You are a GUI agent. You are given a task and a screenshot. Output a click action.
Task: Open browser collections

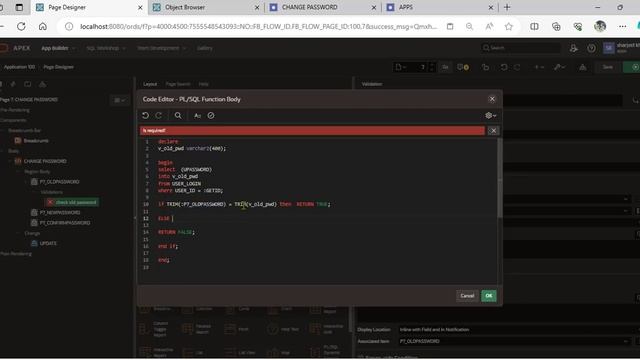tap(556, 27)
